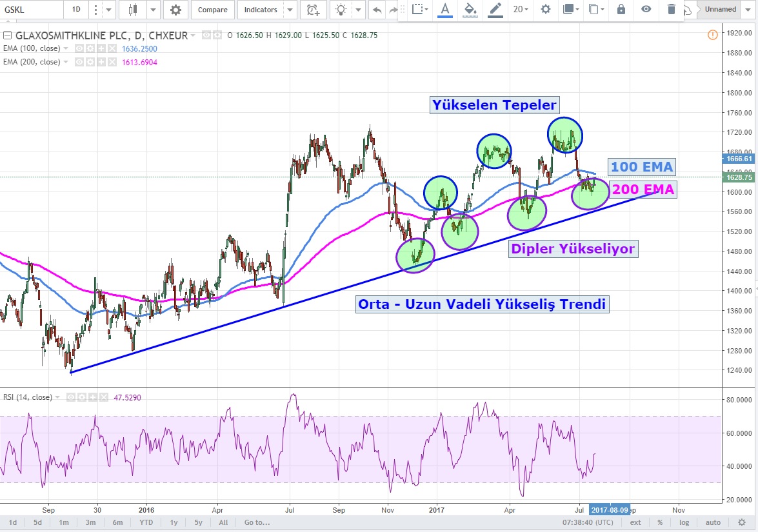Open the text color picker (A icon)

pos(444,9)
